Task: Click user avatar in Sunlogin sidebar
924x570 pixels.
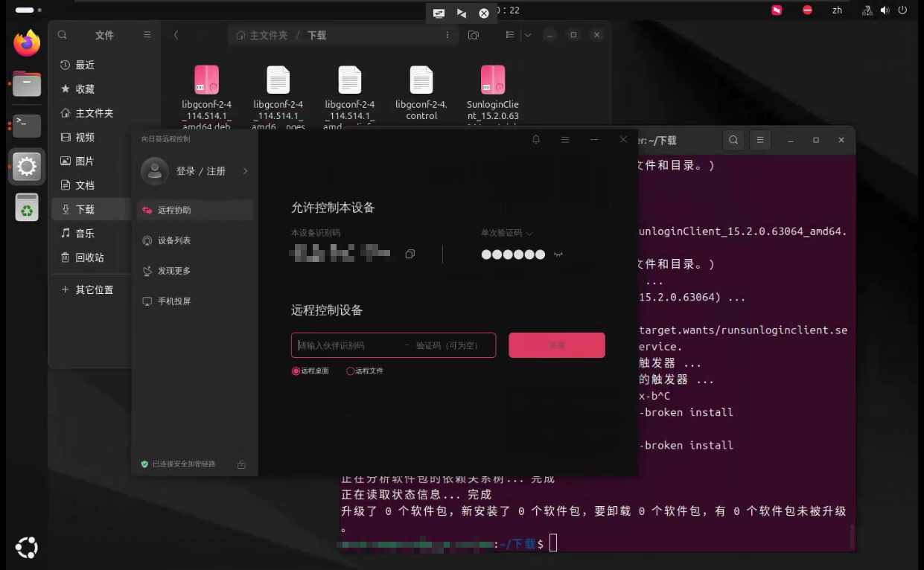Action: pyautogui.click(x=154, y=171)
